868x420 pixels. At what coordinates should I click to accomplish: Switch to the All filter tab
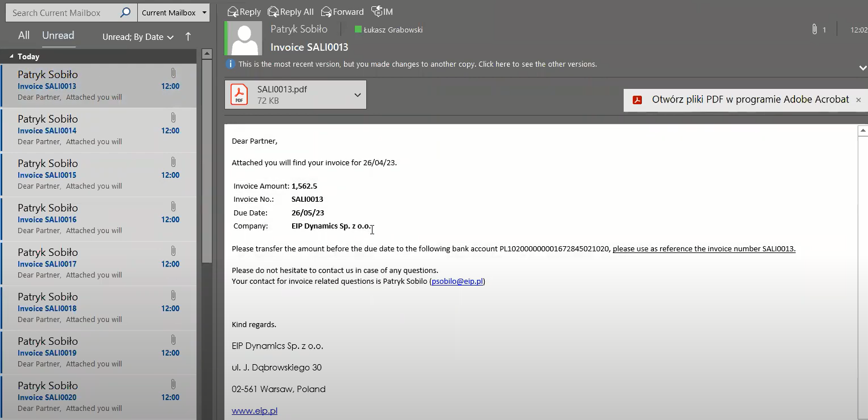point(24,35)
